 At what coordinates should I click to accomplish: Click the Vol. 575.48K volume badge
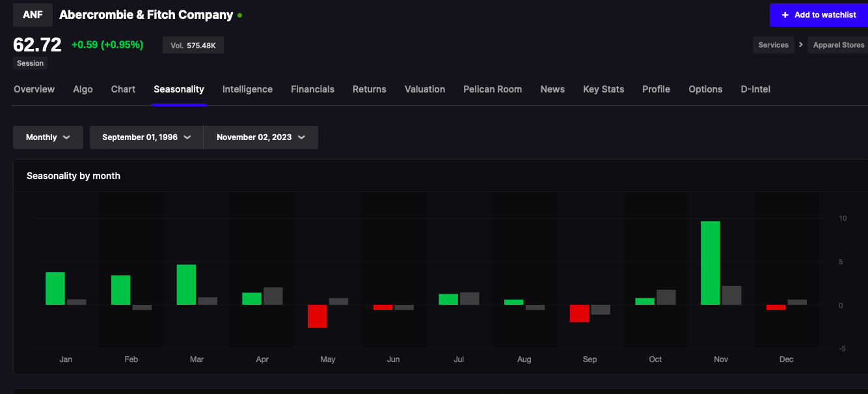tap(193, 45)
